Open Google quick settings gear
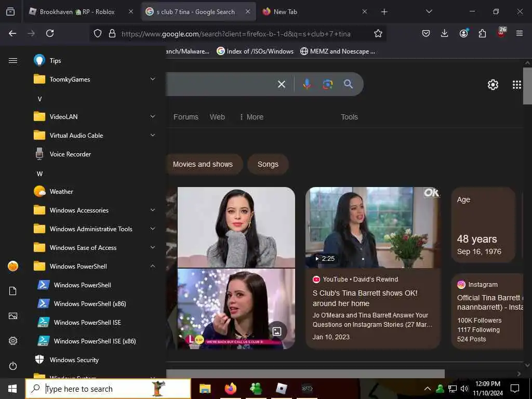Image resolution: width=532 pixels, height=399 pixels. coord(493,85)
